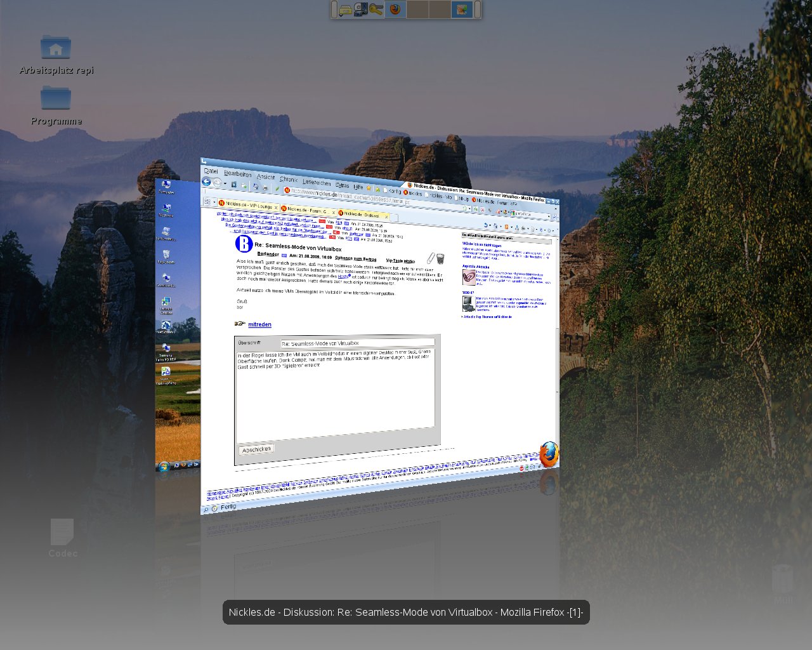Open the Hilfe menu in Firefox
This screenshot has width=812, height=650.
tap(358, 187)
